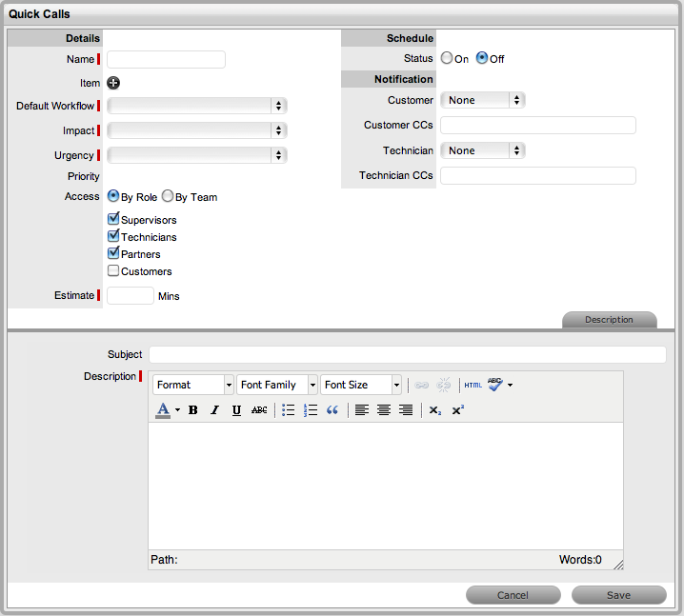Open the Font Family dropdown
Screen dimensions: 684x616
(277, 385)
